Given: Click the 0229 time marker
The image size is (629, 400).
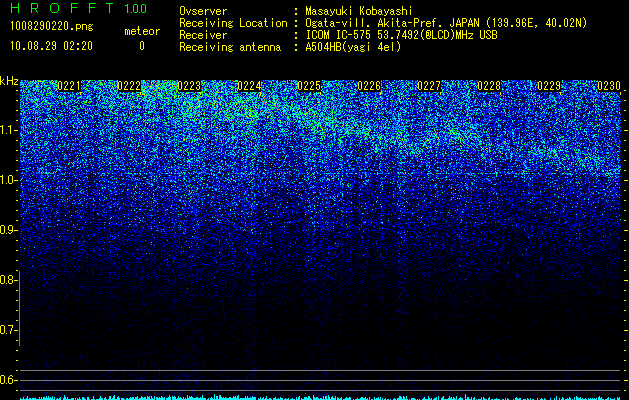Looking at the screenshot, I should point(549,86).
